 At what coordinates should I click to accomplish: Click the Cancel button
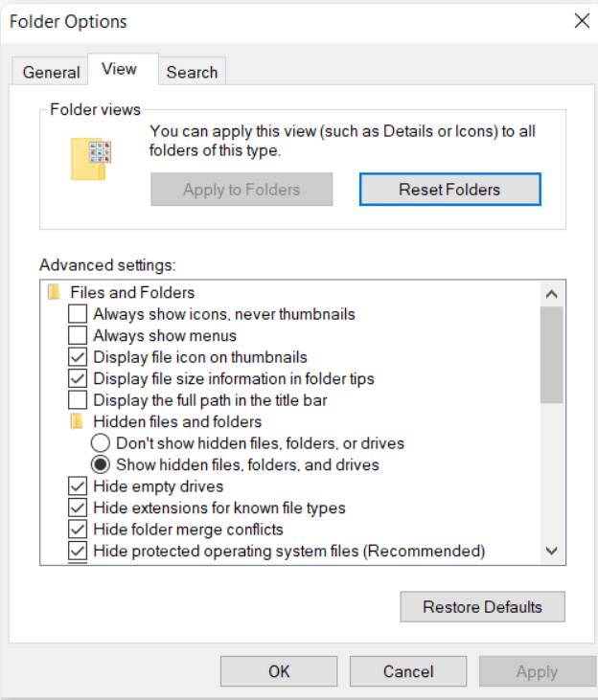coord(408,671)
